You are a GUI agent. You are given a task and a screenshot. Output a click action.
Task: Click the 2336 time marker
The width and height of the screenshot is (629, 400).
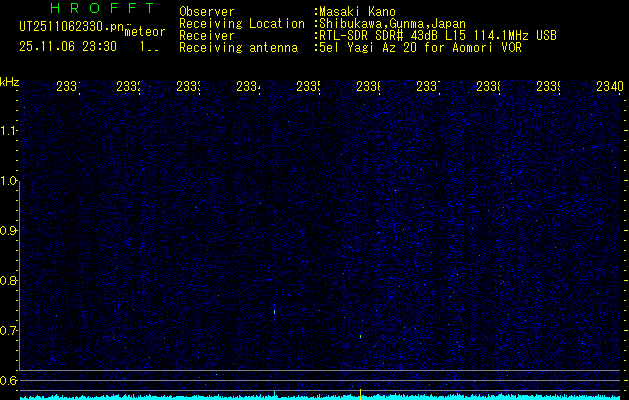pos(368,86)
